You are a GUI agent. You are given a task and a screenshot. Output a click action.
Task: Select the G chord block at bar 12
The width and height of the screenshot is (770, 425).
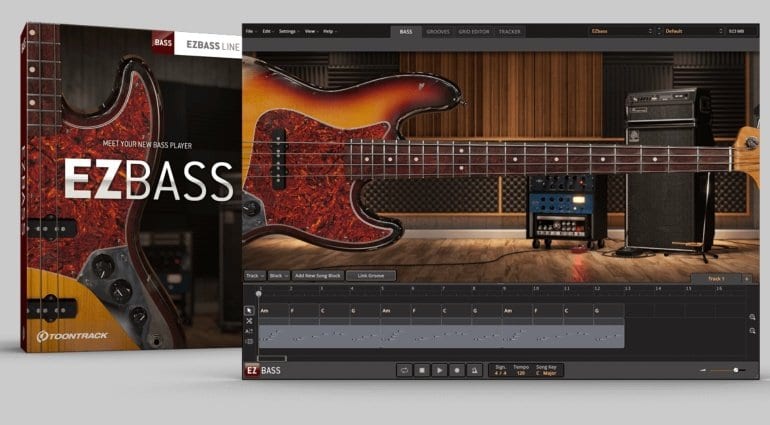(x=609, y=311)
